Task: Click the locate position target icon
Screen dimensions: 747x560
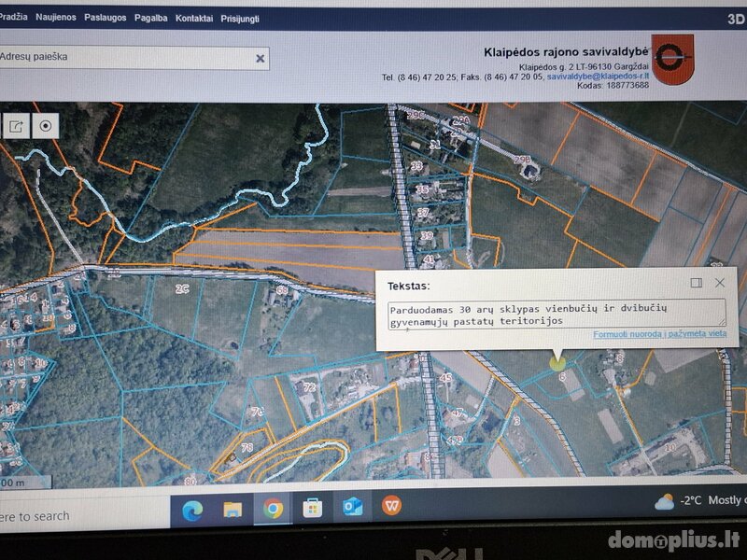Action: click(45, 126)
